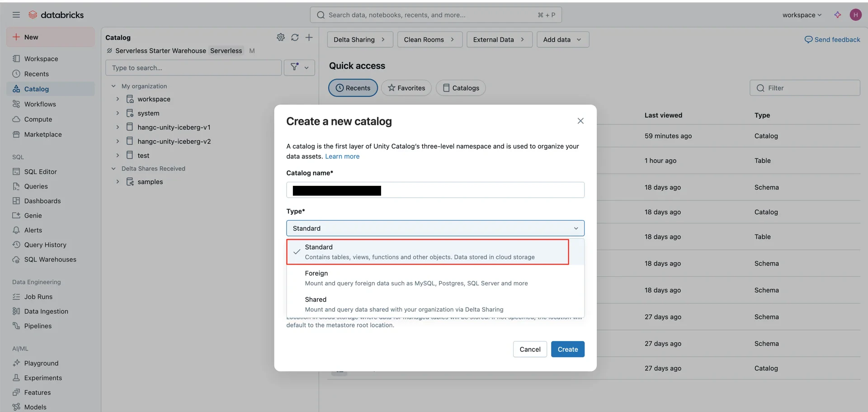Click Send feedback link
The image size is (868, 412).
(x=832, y=39)
